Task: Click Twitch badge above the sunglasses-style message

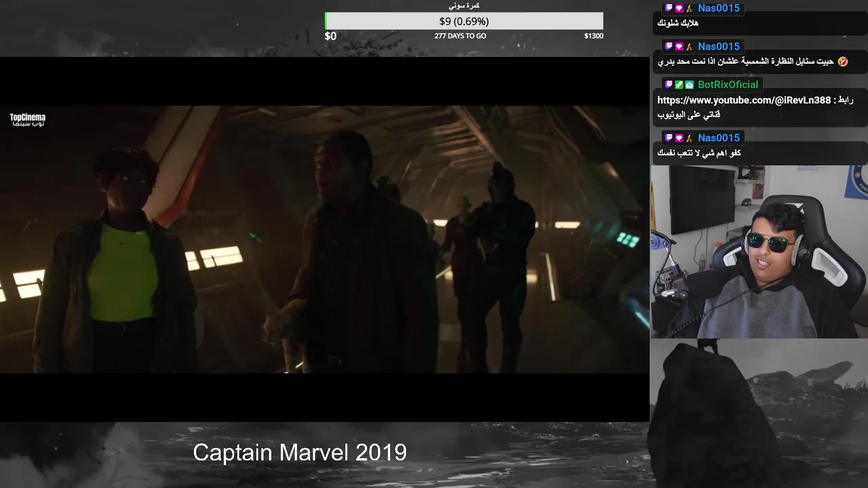Action: (669, 47)
